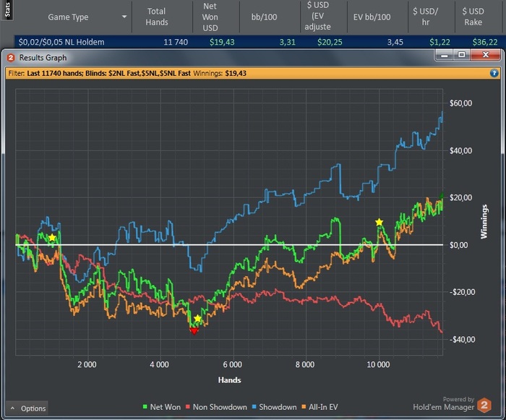
Task: Open the Game Type column dropdown arrow
Action: [124, 17]
